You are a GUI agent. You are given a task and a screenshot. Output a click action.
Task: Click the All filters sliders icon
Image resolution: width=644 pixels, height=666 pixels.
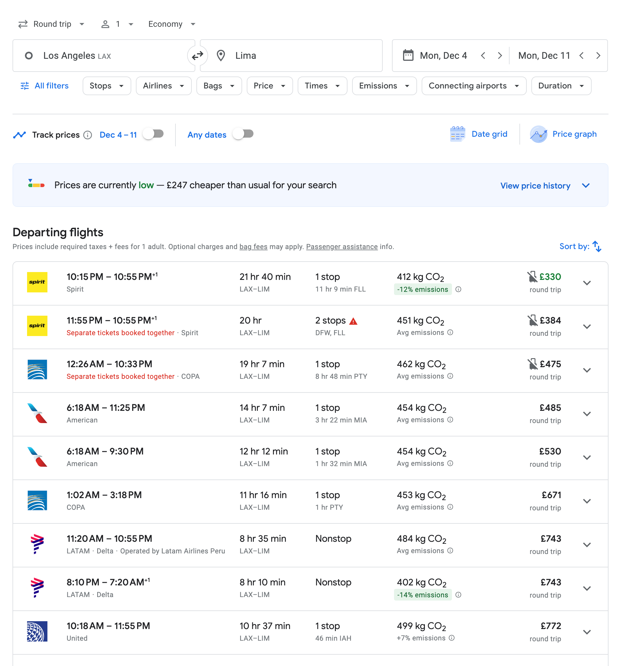pos(25,86)
